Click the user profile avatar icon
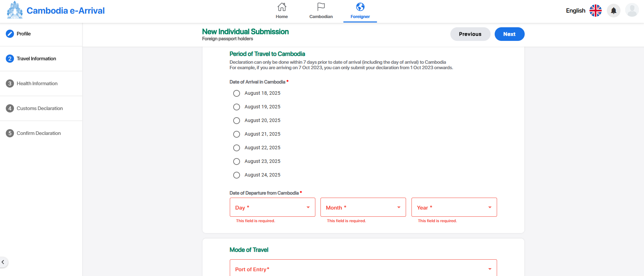This screenshot has height=276, width=644. (632, 10)
